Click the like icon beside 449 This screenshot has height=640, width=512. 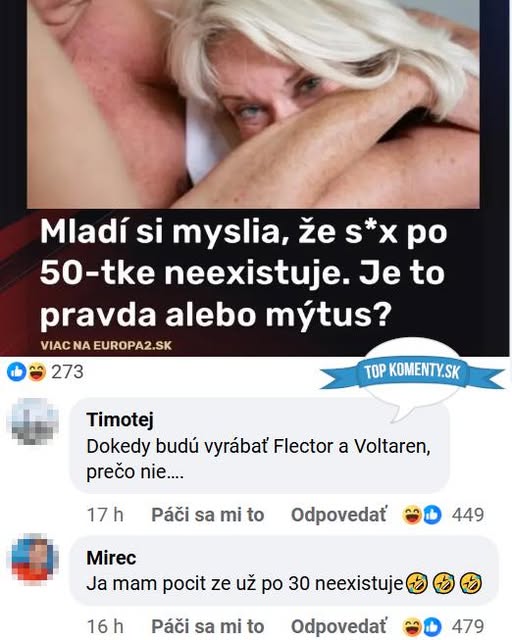432,515
